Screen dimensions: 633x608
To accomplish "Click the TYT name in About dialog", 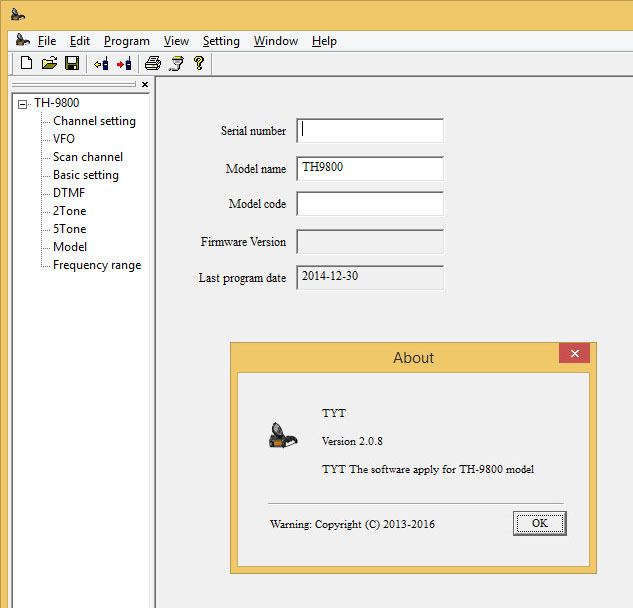I will click(x=333, y=413).
